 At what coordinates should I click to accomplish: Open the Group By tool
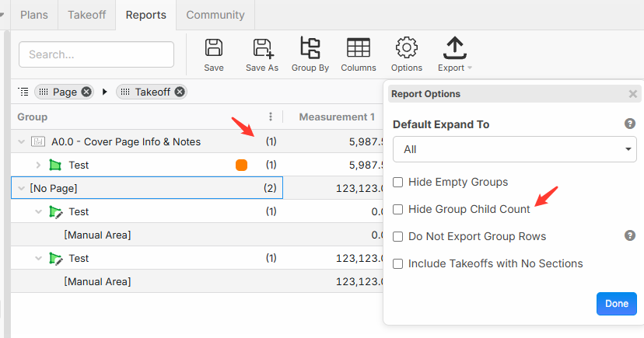[310, 48]
